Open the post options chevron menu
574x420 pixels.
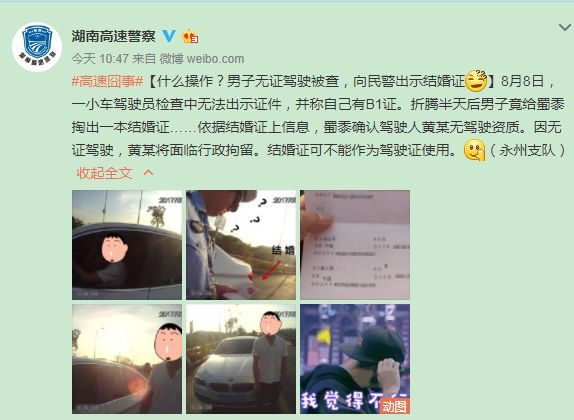(x=565, y=27)
